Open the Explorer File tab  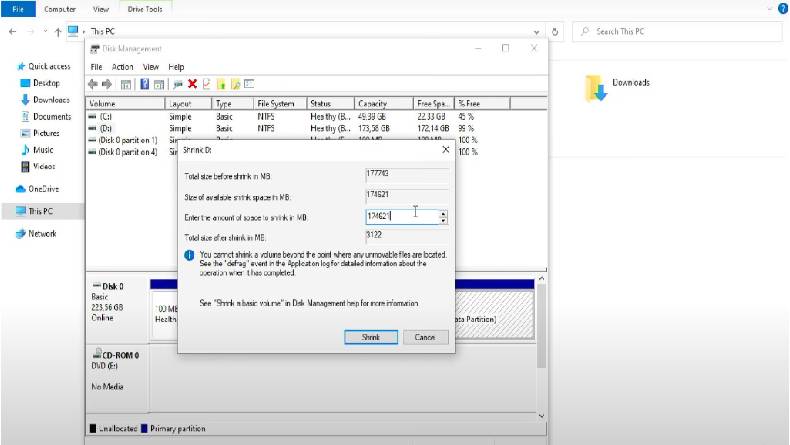18,9
